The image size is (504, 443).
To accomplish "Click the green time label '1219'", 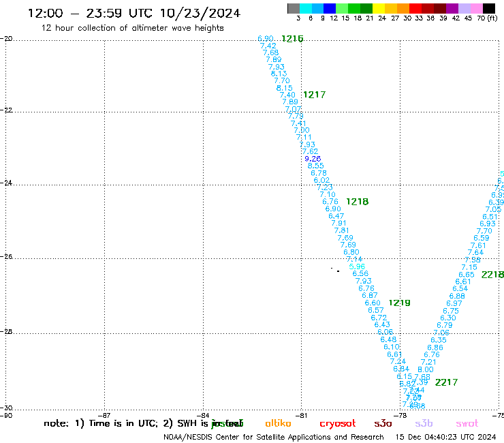I will click(x=400, y=303).
